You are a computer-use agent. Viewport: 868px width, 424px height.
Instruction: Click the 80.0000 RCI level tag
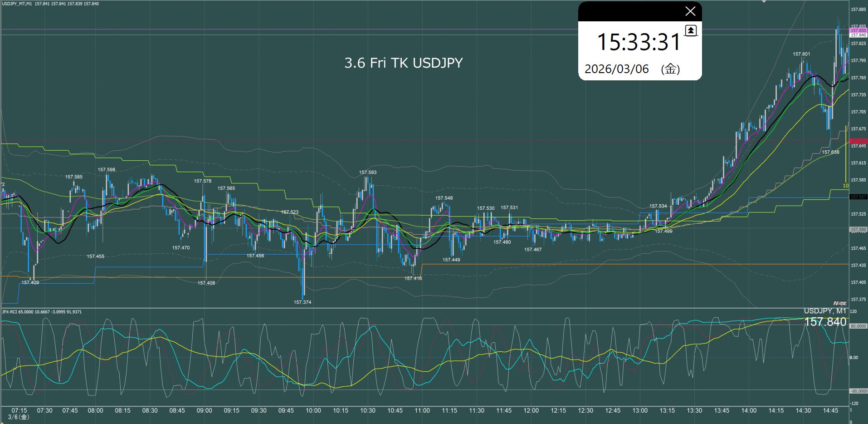[x=858, y=326]
